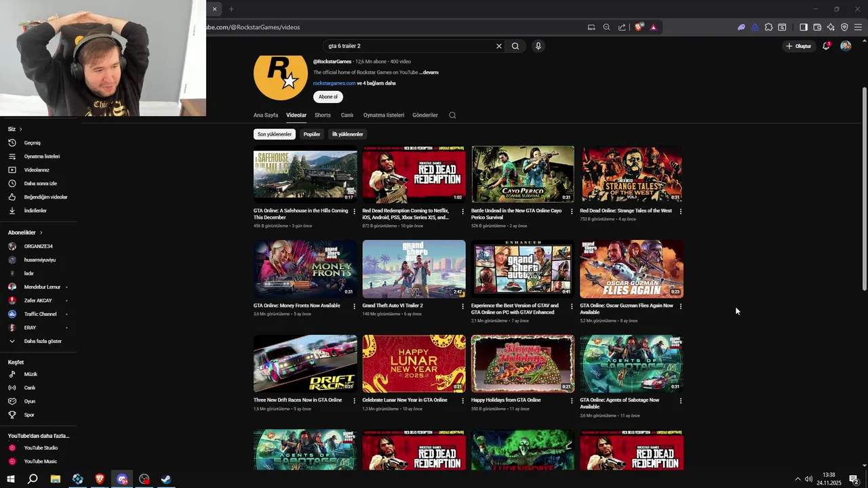Screen dimensions: 868x488
Task: Open Brave Rewards triangle icon
Action: (654, 27)
